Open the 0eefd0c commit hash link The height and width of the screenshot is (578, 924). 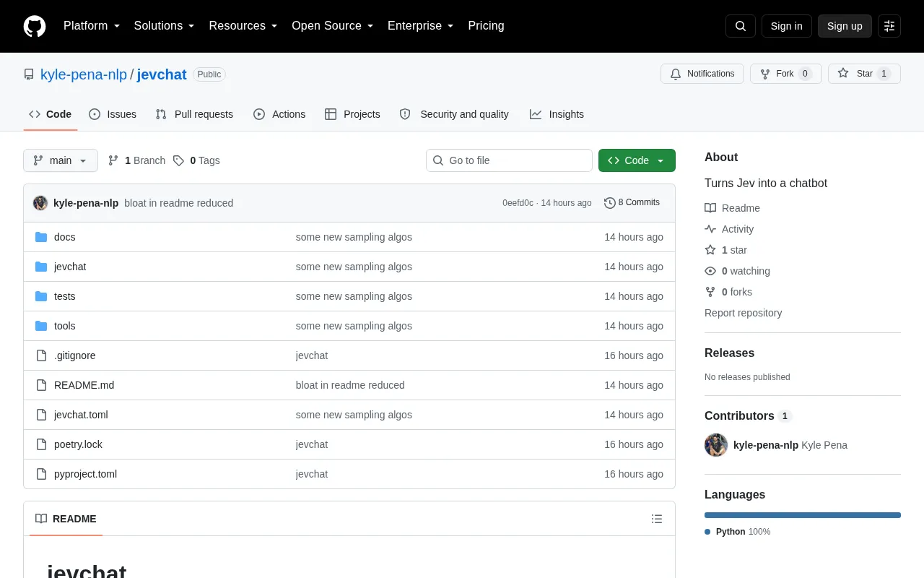point(518,203)
